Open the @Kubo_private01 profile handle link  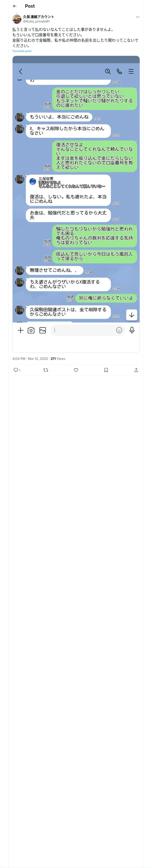click(x=36, y=21)
